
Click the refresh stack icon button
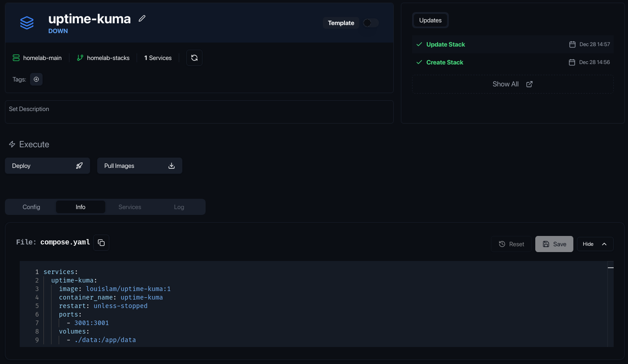point(194,58)
